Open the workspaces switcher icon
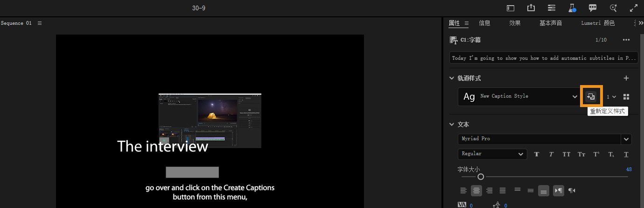Image resolution: width=644 pixels, height=208 pixels. (x=552, y=8)
